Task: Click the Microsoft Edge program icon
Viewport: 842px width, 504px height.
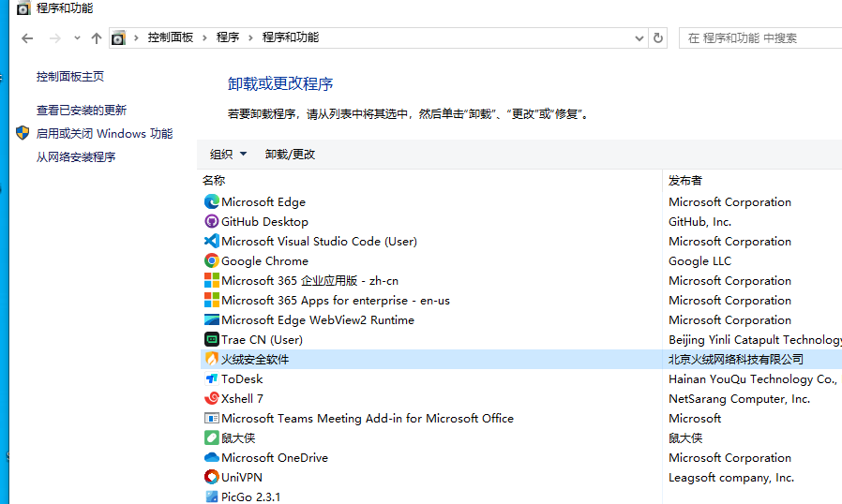Action: click(212, 201)
